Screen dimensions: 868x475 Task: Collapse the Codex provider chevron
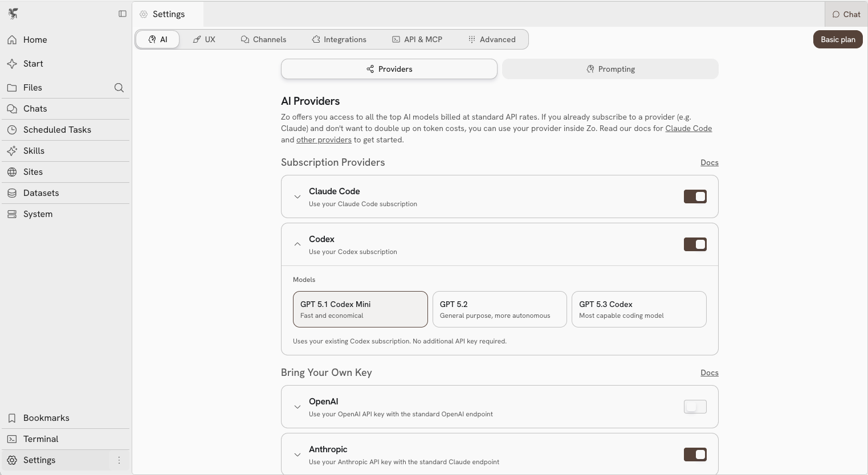tap(298, 244)
